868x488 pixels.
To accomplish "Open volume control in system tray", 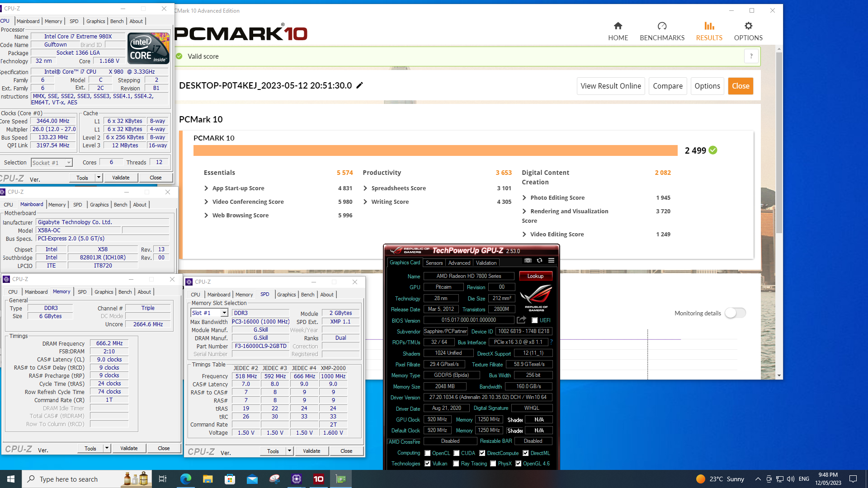I will 790,479.
